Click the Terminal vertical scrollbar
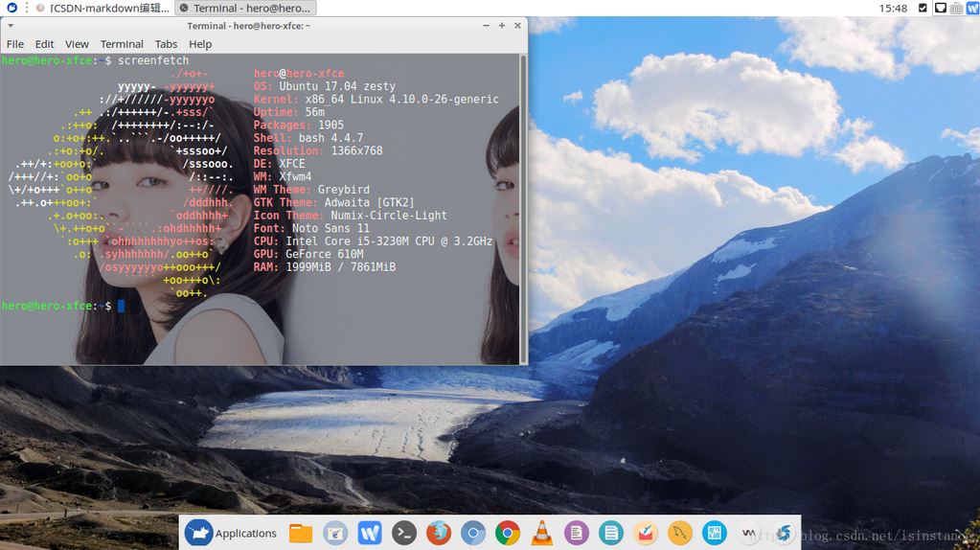 [x=523, y=209]
